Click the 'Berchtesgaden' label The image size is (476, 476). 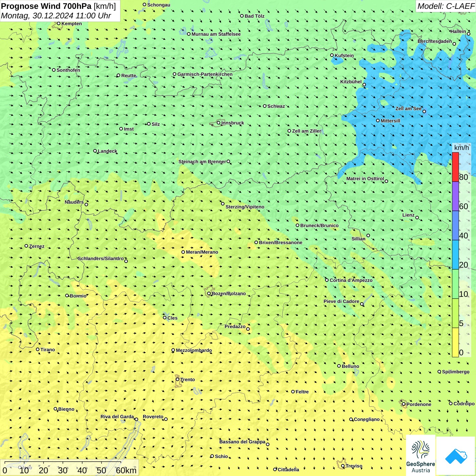[x=435, y=41]
